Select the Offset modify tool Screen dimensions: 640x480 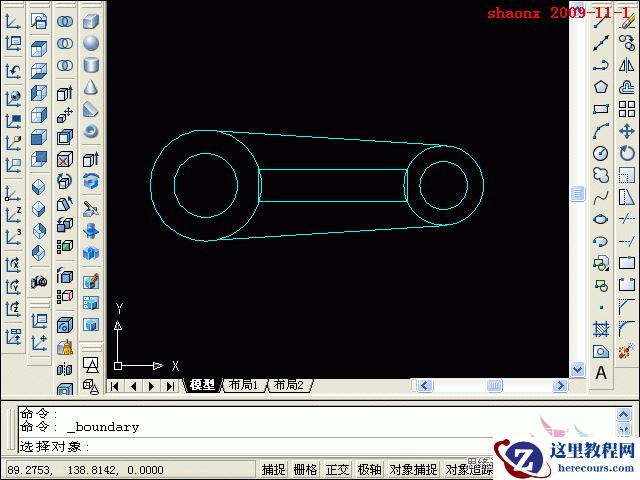(627, 87)
